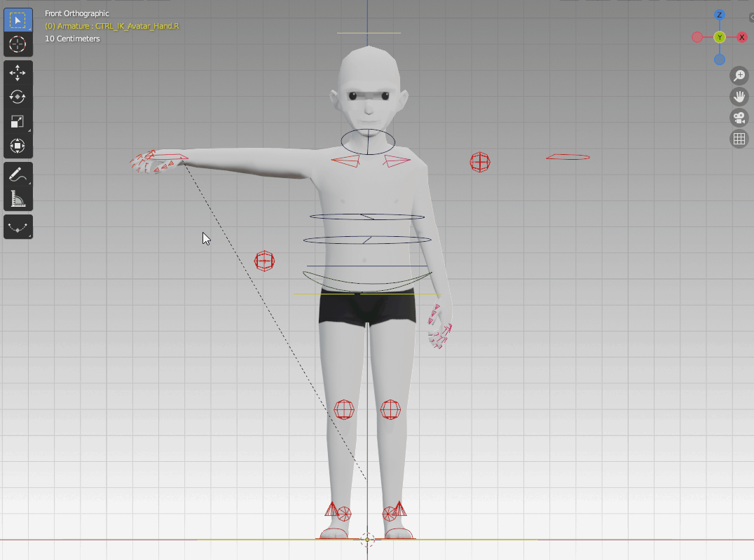Select the head top line control
This screenshot has height=560, width=754.
tap(369, 33)
